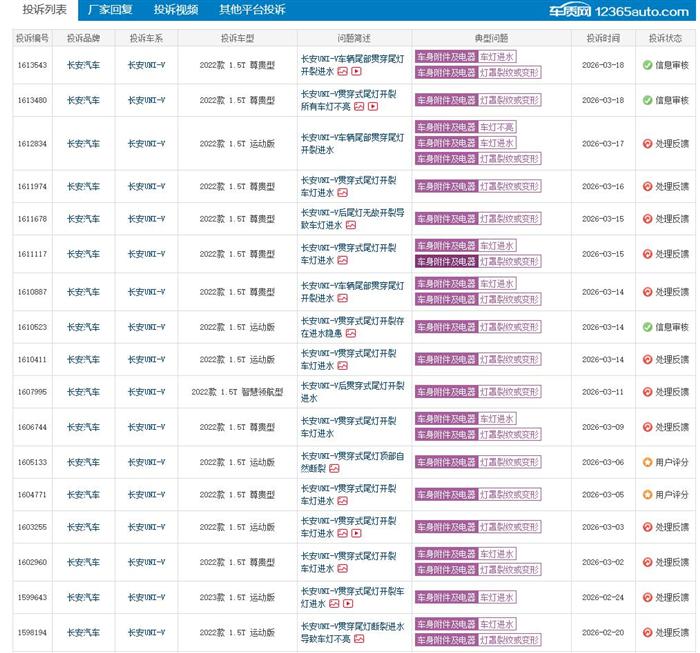
Task: Click orange user rating icon for 1605133
Action: click(647, 462)
